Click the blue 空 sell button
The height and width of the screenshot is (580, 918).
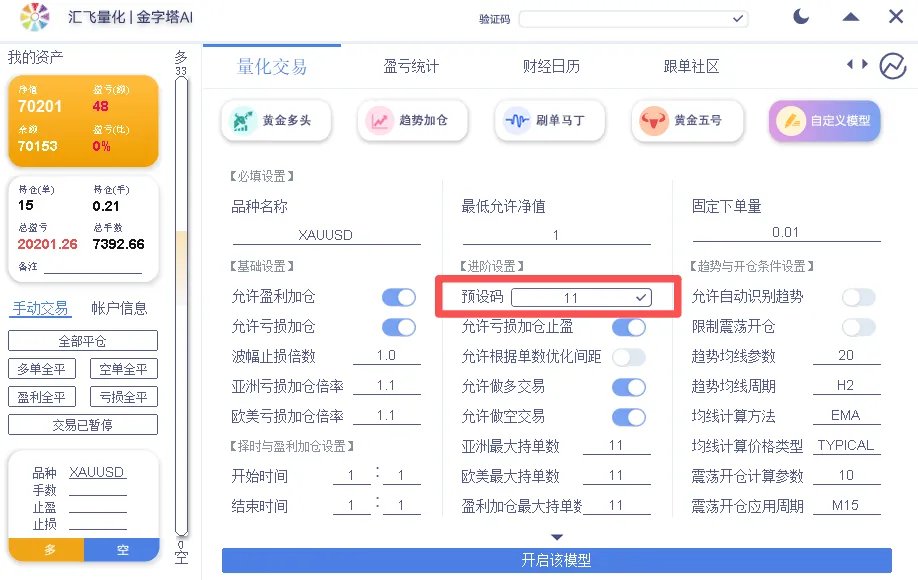122,550
